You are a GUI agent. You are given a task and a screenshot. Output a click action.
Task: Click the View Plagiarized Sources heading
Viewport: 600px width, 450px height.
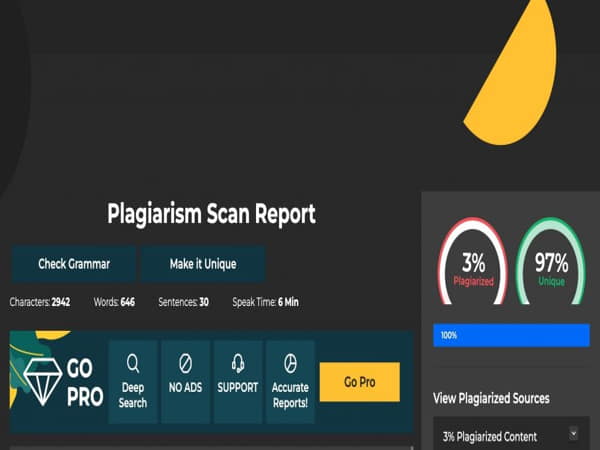(x=491, y=398)
